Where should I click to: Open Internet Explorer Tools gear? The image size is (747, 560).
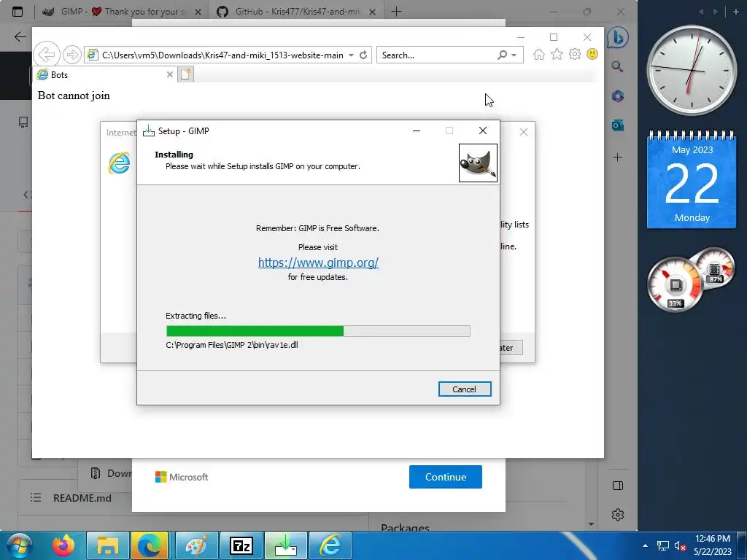coord(575,54)
